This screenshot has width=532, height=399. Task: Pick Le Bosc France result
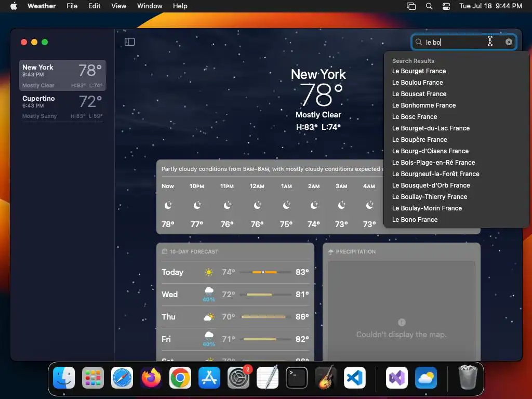click(414, 117)
